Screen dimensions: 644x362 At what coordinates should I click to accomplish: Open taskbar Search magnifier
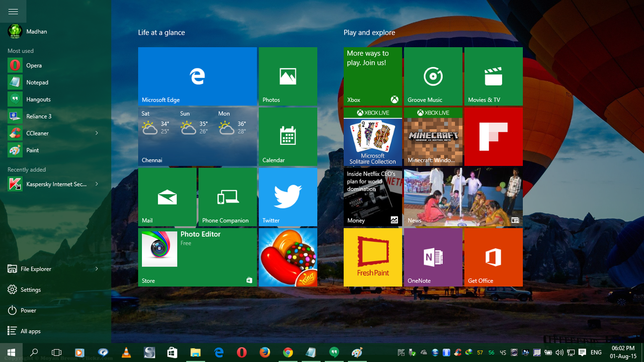pyautogui.click(x=34, y=352)
